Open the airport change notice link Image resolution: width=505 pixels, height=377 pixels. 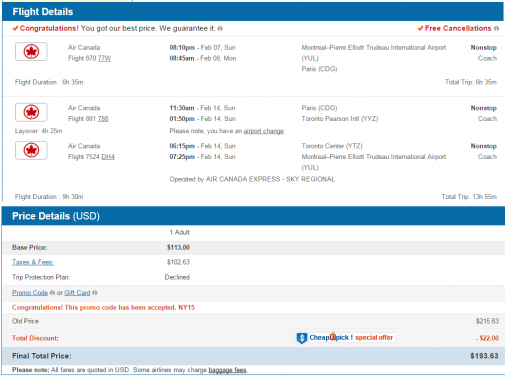click(264, 131)
